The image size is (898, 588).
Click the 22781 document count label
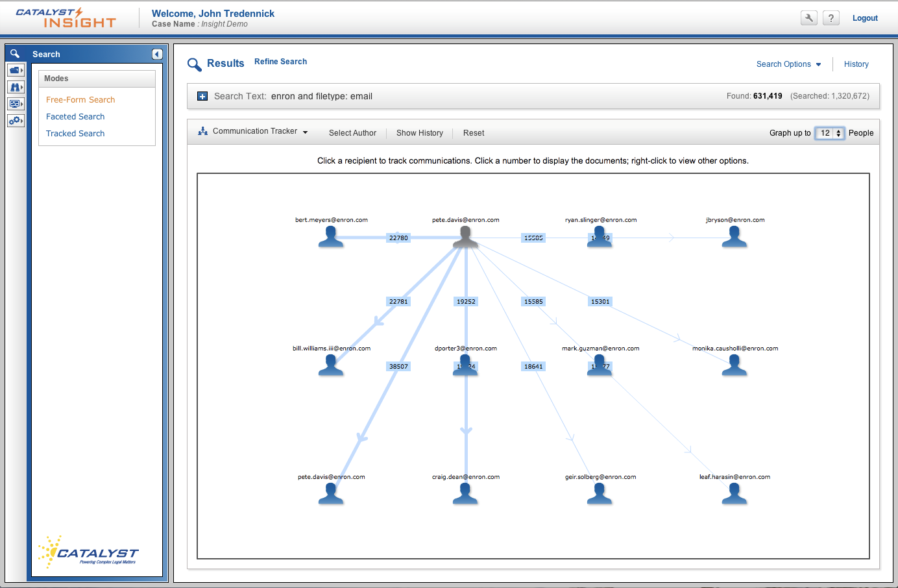(398, 302)
